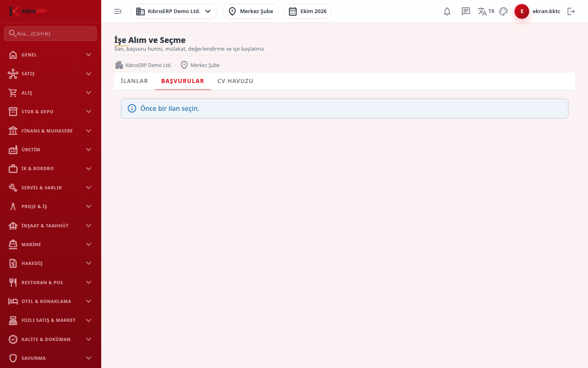Viewport: 588px width, 368px height.
Task: Open the Ekim 2026 period selector
Action: pos(307,11)
